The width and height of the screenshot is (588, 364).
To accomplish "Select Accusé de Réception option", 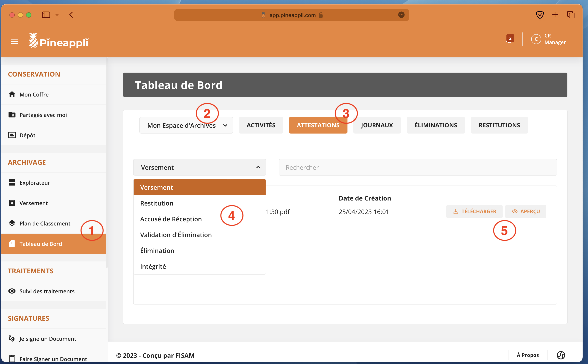I will click(171, 219).
